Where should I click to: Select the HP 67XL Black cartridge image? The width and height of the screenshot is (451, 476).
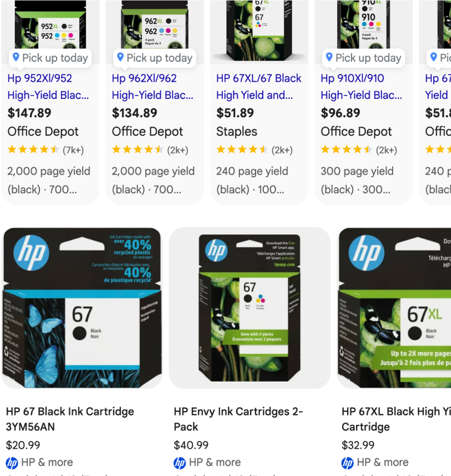[394, 308]
